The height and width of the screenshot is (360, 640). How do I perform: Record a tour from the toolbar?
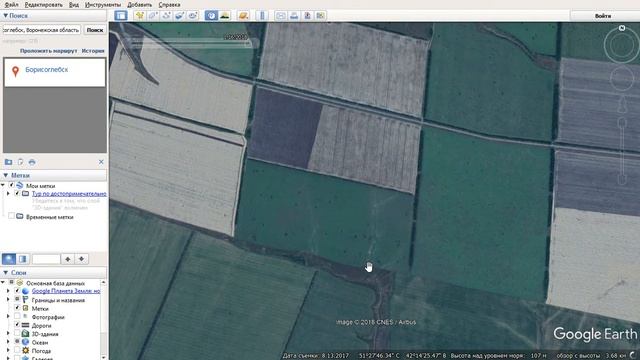[x=192, y=16]
